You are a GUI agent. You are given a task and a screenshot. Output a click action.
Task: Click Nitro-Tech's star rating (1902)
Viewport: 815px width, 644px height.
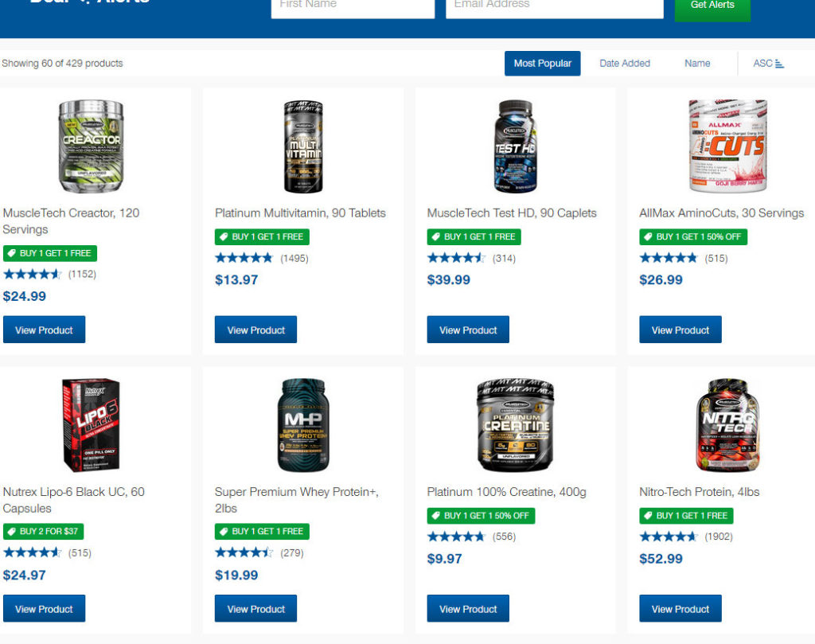tap(669, 537)
